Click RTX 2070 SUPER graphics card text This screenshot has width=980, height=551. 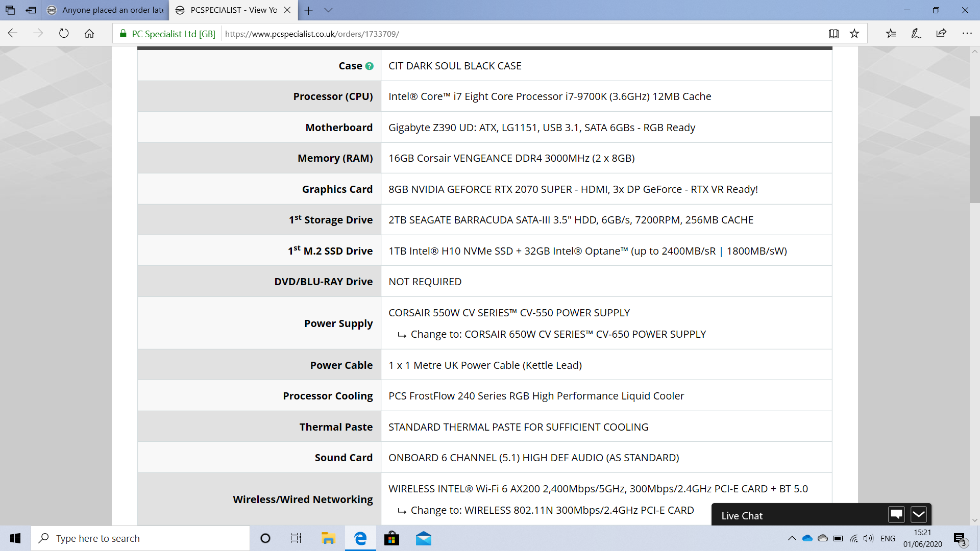coord(573,189)
